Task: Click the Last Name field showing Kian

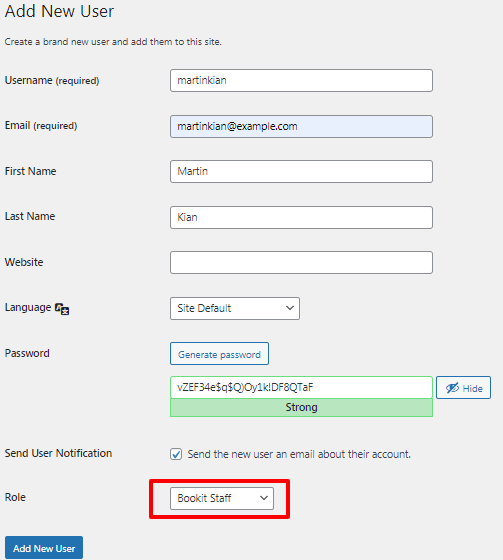Action: click(301, 217)
